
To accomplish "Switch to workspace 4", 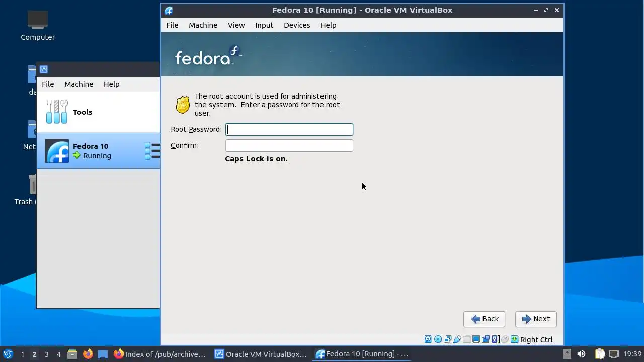I will point(58,354).
